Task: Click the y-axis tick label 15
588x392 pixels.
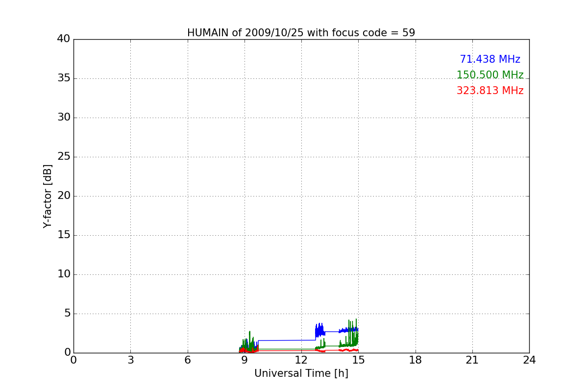Action: coord(64,235)
